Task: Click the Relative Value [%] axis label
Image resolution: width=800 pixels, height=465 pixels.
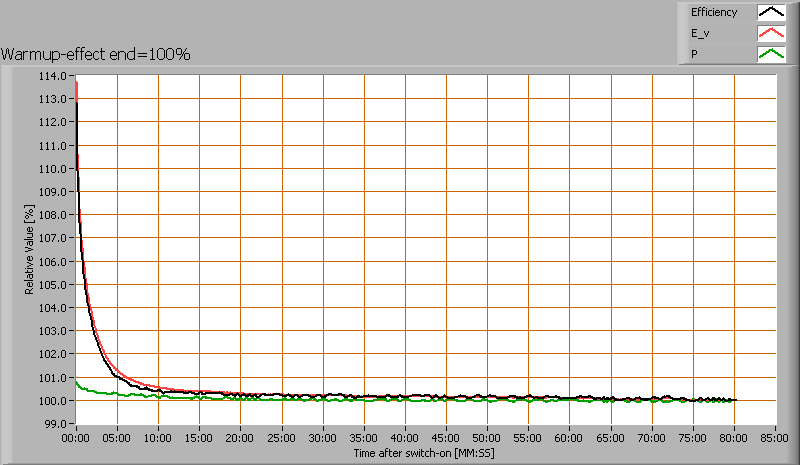Action: tap(30, 247)
